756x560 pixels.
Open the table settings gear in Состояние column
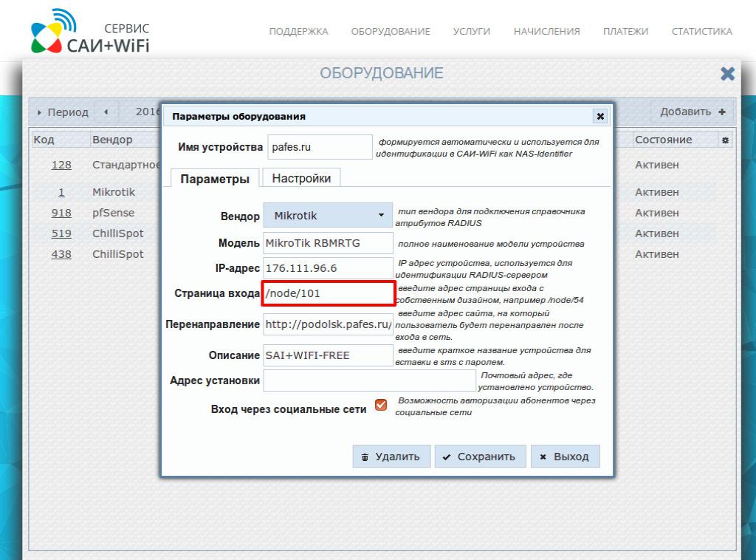coord(724,140)
